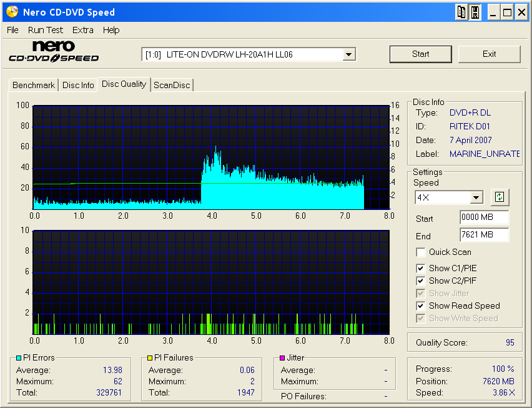The width and height of the screenshot is (532, 408).
Task: Expand the 4X speed dropdown
Action: [476, 197]
